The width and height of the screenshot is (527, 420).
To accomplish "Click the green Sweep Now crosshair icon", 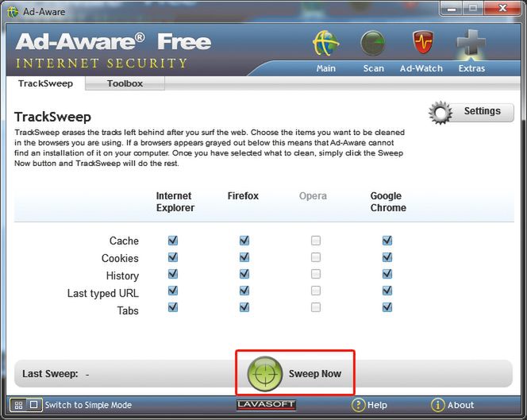I will click(265, 374).
